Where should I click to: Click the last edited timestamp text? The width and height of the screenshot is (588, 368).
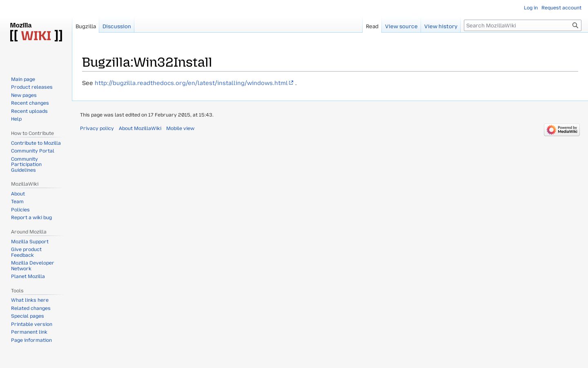tap(147, 115)
